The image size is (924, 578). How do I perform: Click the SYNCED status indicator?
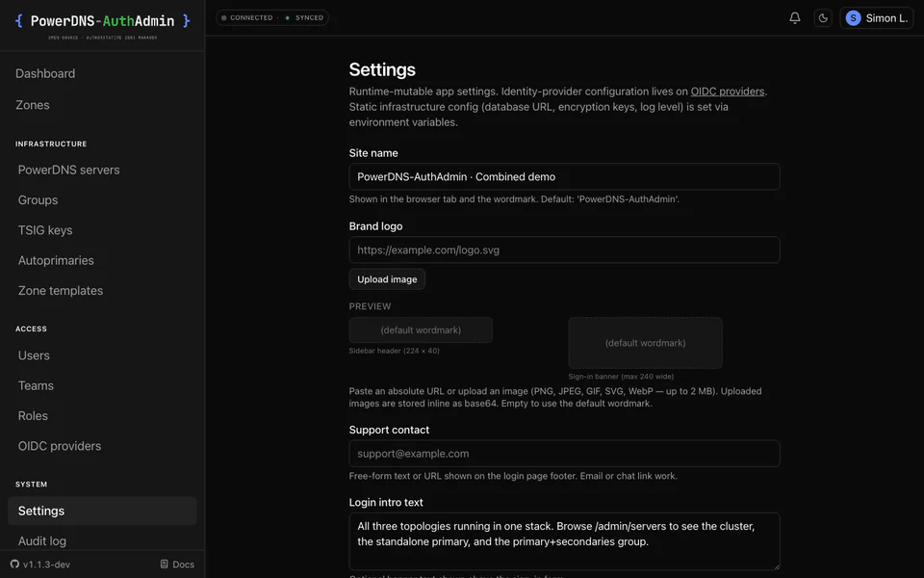pyautogui.click(x=305, y=17)
